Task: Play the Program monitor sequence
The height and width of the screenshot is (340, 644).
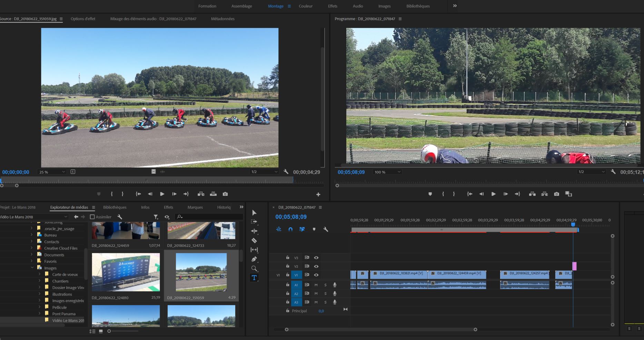Action: click(493, 194)
